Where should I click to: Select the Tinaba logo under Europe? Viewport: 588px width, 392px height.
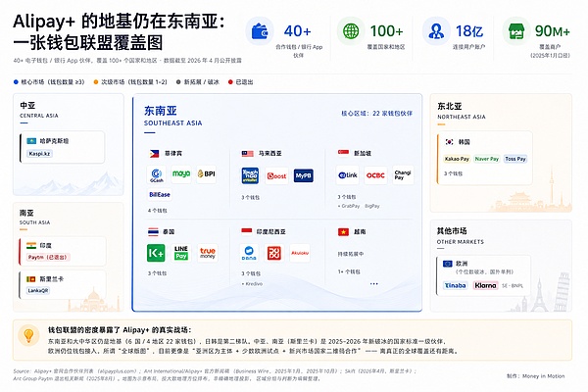coord(456,285)
